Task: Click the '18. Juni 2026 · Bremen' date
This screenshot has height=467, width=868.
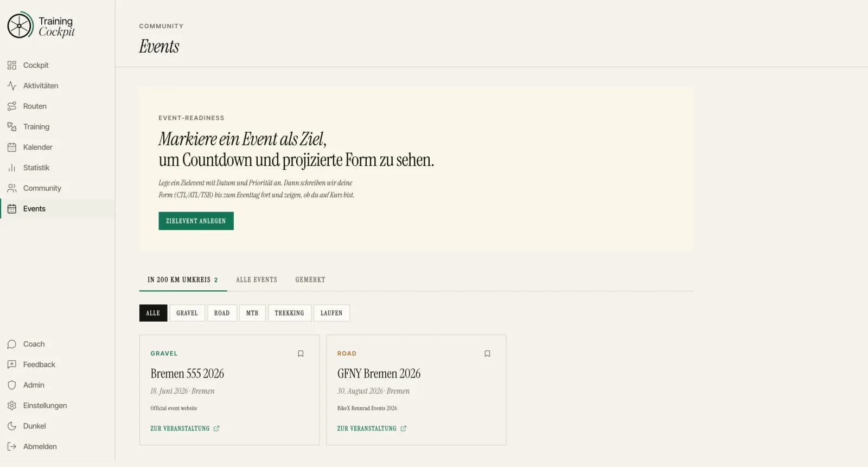Action: [x=182, y=391]
